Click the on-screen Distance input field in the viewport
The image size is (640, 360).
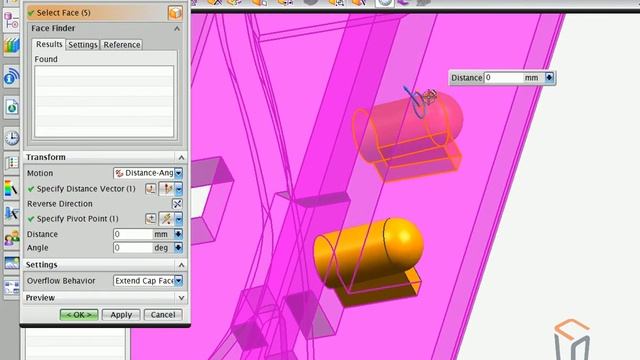tap(503, 78)
